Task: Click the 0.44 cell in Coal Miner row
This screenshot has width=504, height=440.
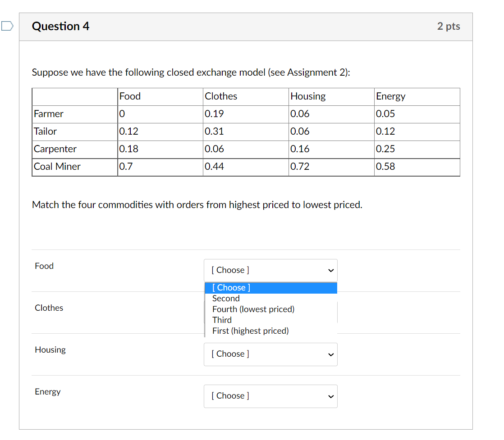Action: [246, 167]
